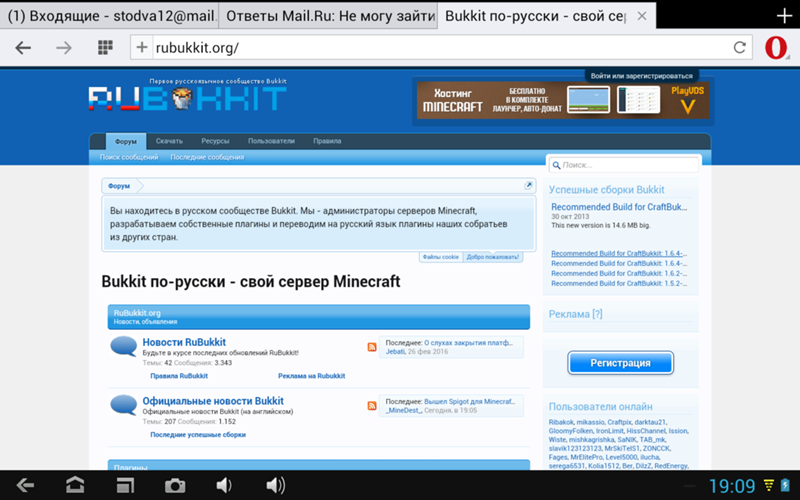This screenshot has width=800, height=500.
Task: Open the Opera menu logo
Action: coord(776,48)
